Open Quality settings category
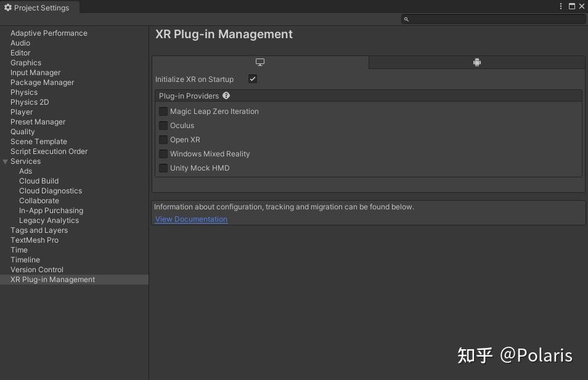 click(x=23, y=132)
